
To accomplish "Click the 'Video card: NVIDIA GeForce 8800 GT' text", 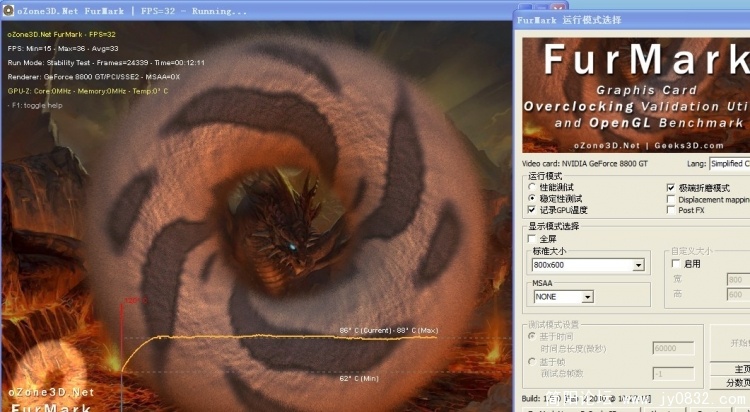I will point(585,164).
